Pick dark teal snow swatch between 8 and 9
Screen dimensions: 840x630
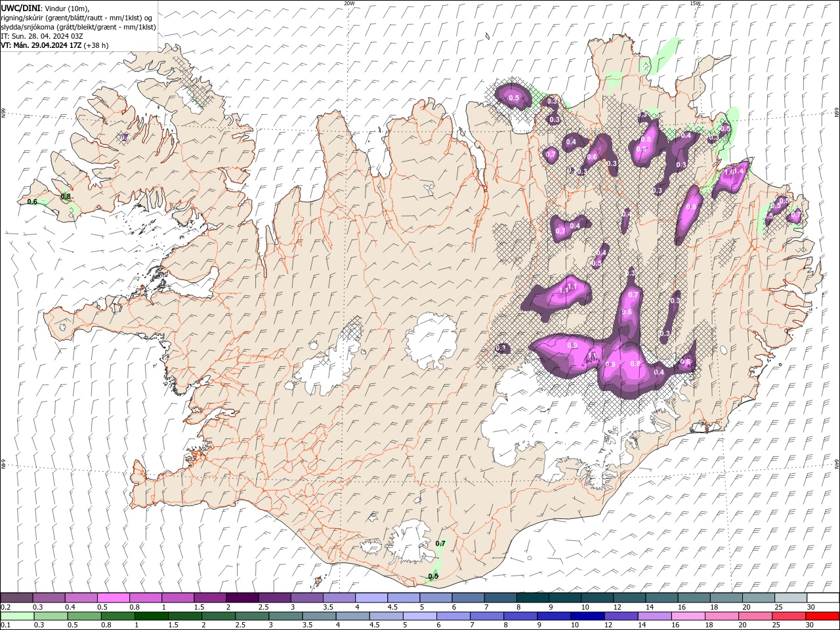coord(532,598)
